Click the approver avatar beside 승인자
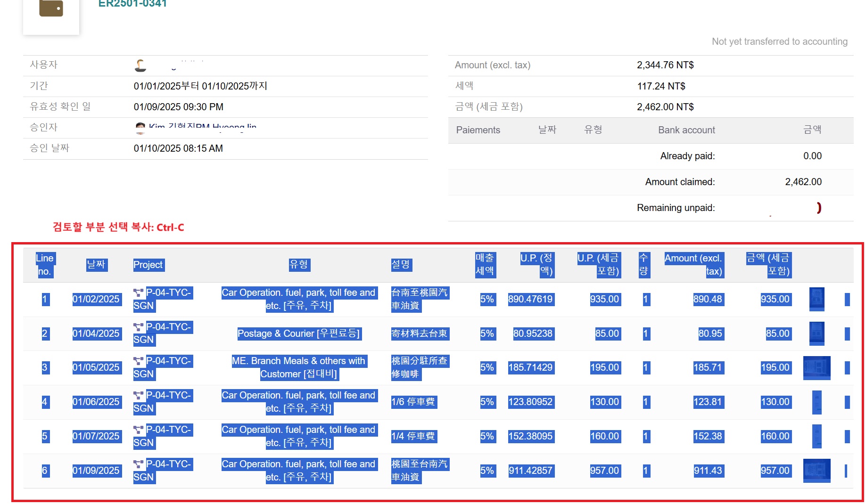 pos(140,128)
